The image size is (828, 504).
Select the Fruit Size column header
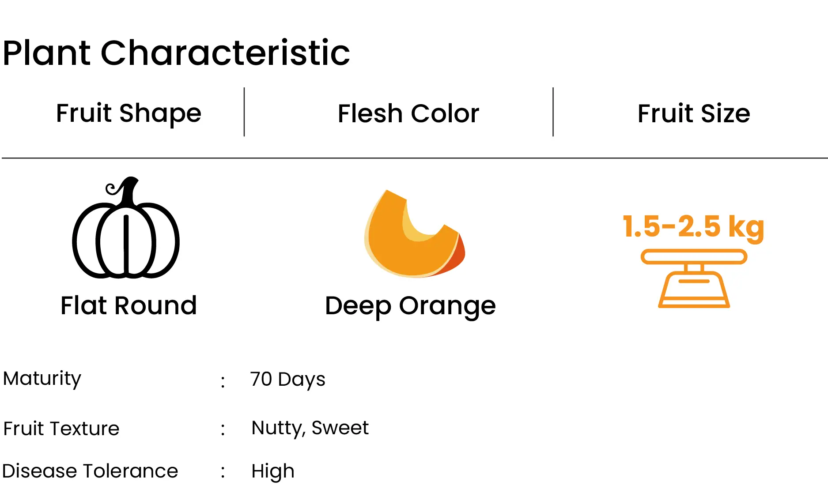point(694,113)
